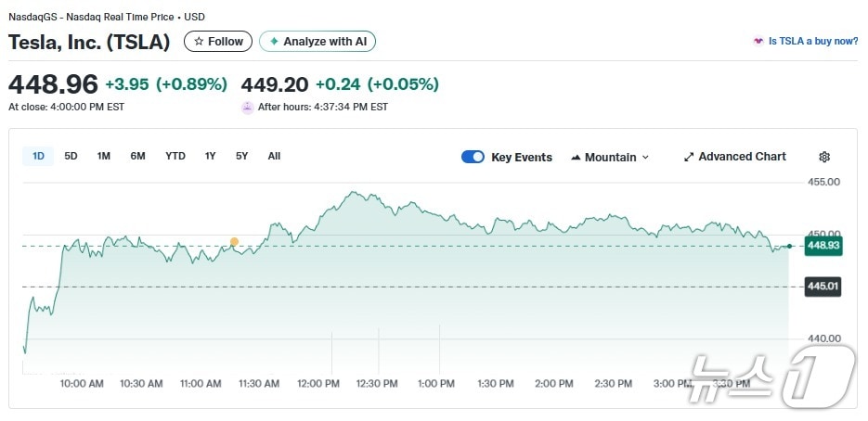The height and width of the screenshot is (421, 868).
Task: Click the after-hours moon icon
Action: [x=247, y=108]
